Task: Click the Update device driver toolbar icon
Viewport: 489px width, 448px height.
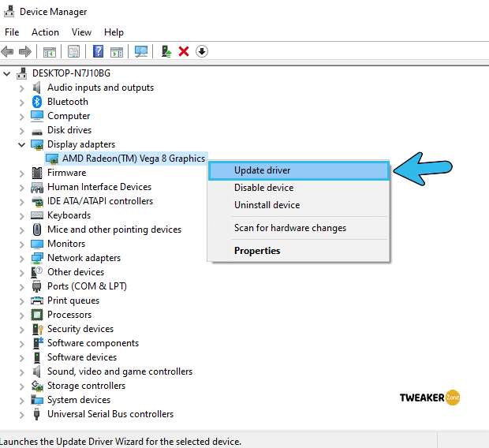Action: tap(166, 51)
